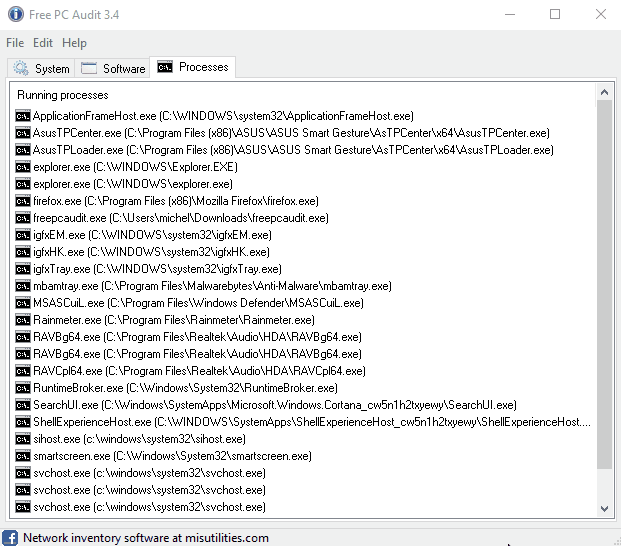
Task: Click icon beside firefox.exe entry
Action: click(23, 201)
